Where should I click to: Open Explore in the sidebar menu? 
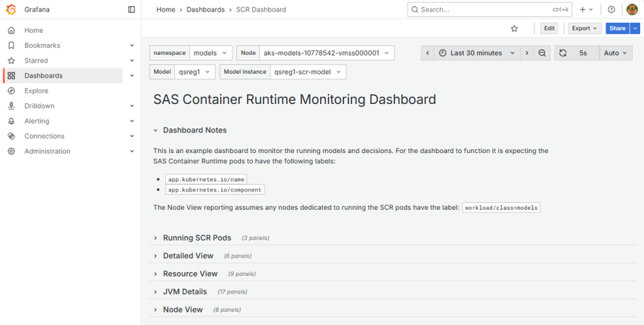[x=36, y=91]
